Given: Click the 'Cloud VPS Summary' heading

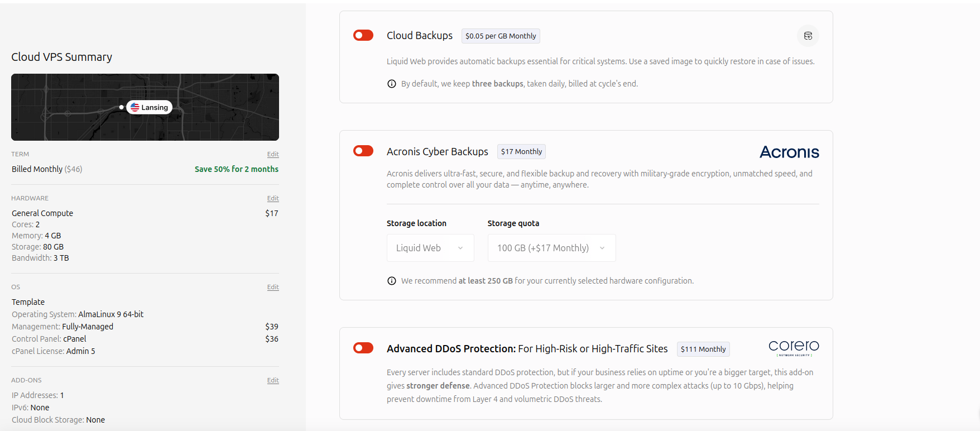Looking at the screenshot, I should click(x=62, y=57).
